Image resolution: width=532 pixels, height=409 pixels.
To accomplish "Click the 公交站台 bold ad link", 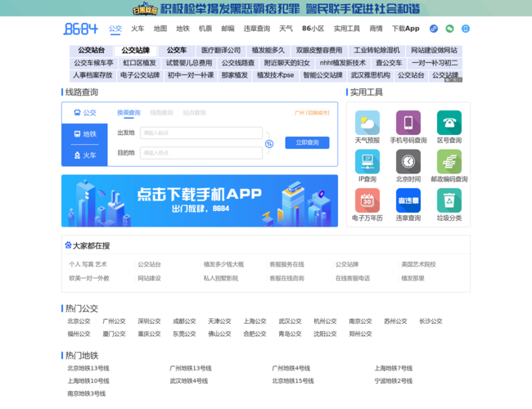I will tap(92, 50).
